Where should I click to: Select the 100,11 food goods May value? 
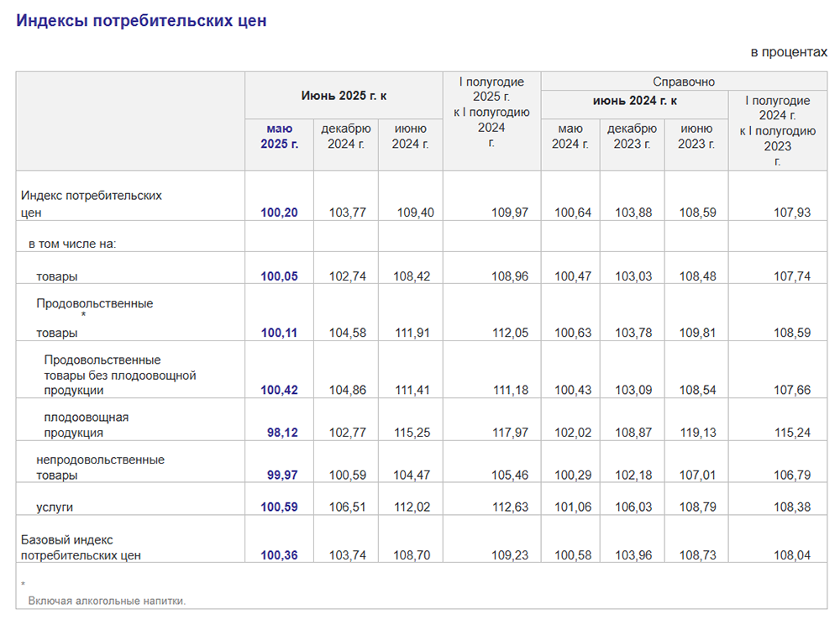[279, 334]
